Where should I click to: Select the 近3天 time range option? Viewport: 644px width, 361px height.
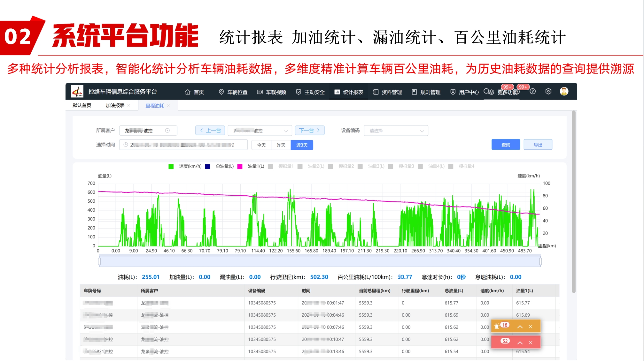click(x=302, y=145)
